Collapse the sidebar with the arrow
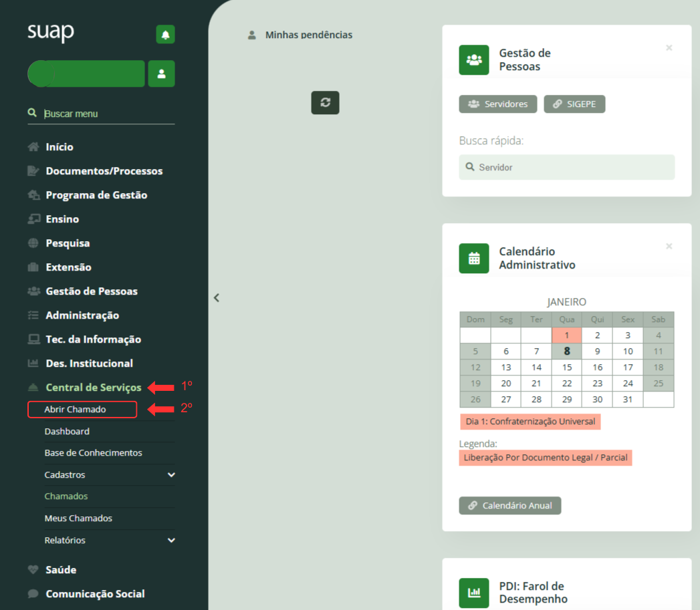 216,297
